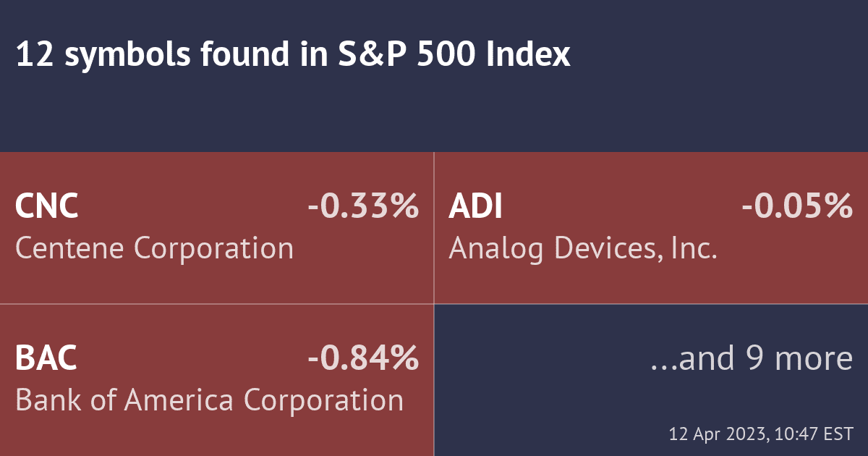The width and height of the screenshot is (868, 456).
Task: Open the Analog Devices, Inc. name
Action: coord(583,248)
